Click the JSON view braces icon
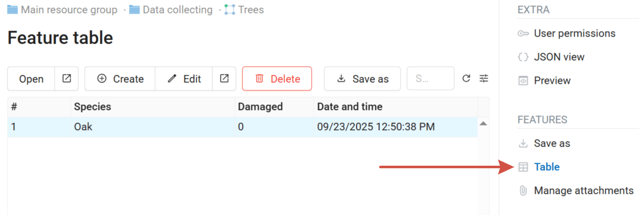This screenshot has height=215, width=644. tap(523, 57)
